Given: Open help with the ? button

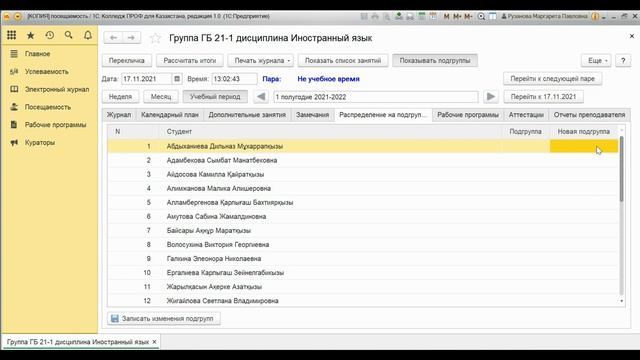Looking at the screenshot, I should coord(623,60).
